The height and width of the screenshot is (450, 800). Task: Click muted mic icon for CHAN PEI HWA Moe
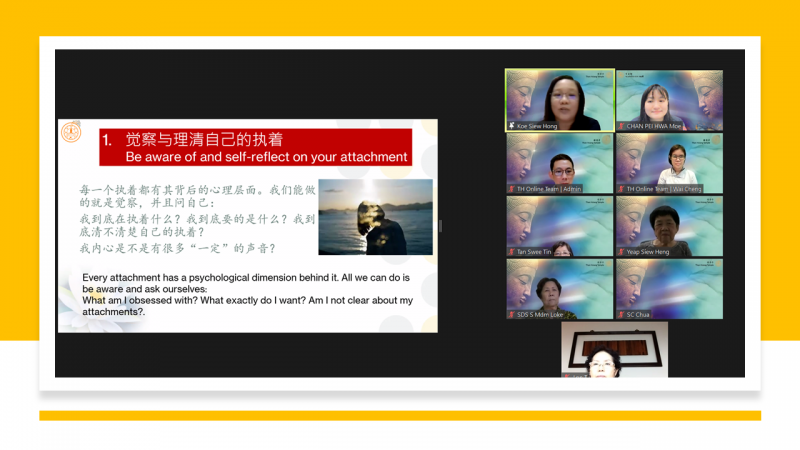pyautogui.click(x=621, y=127)
